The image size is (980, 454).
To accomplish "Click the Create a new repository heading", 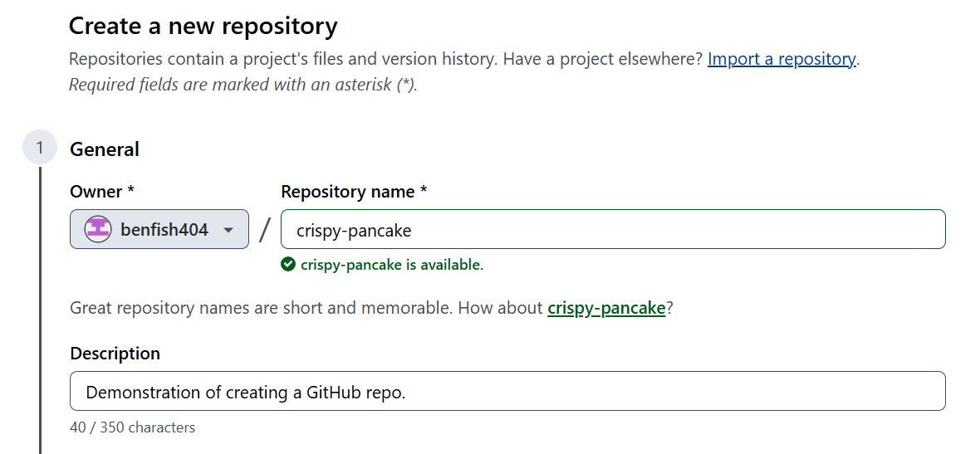I will (x=203, y=27).
